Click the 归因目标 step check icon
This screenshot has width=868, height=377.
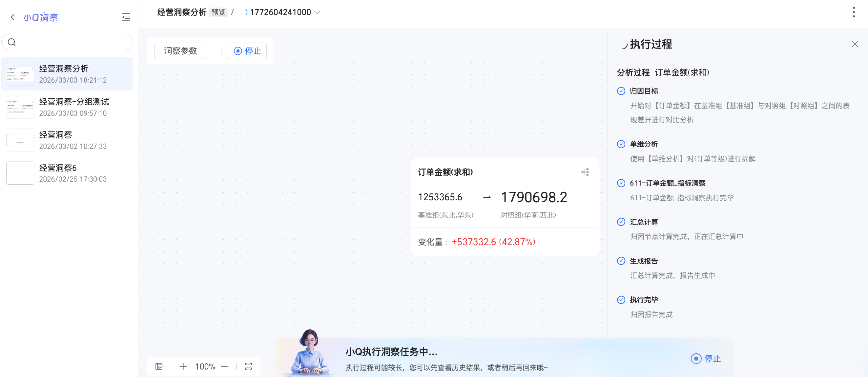click(621, 91)
